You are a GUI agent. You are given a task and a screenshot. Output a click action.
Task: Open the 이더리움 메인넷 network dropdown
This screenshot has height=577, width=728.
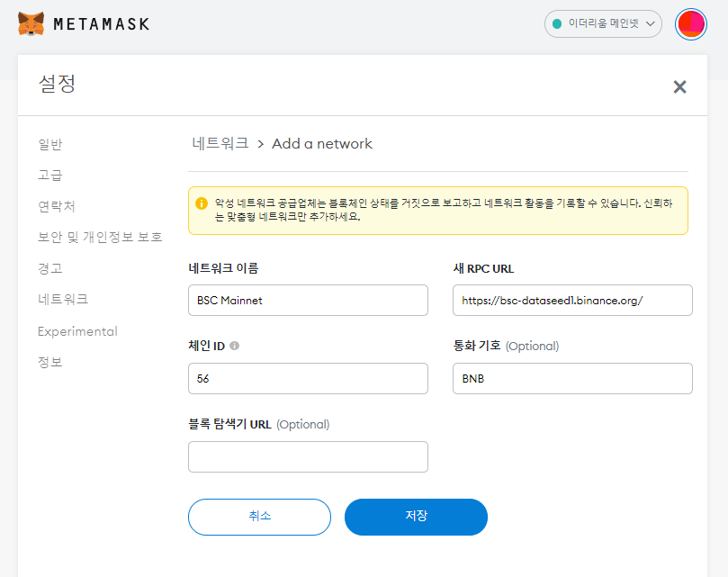coord(603,23)
